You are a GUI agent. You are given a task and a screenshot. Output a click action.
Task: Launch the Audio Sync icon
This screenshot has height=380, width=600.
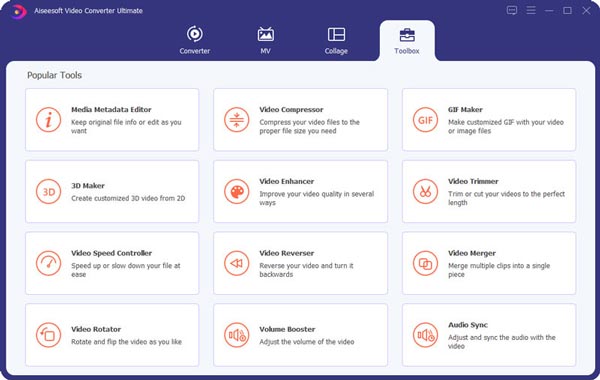(425, 335)
